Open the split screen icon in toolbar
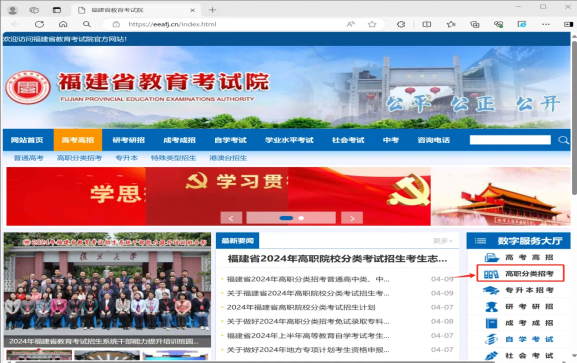This screenshot has height=363, width=577. click(x=426, y=24)
